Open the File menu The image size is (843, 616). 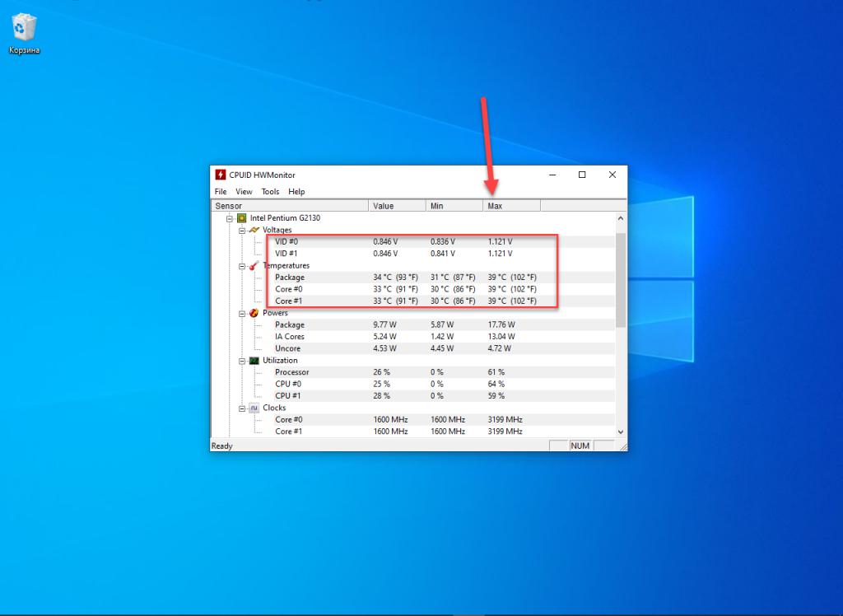click(x=221, y=192)
